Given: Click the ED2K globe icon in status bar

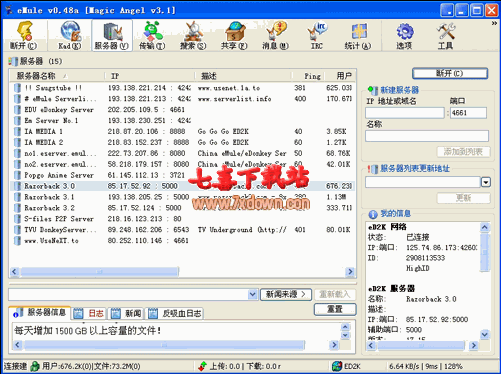Looking at the screenshot, I should [337, 366].
